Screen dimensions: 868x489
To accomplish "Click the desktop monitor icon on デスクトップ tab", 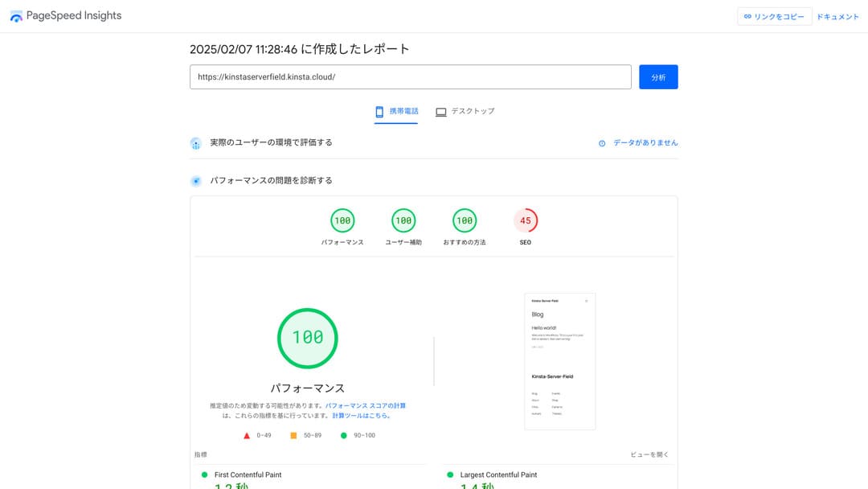I will click(x=440, y=112).
